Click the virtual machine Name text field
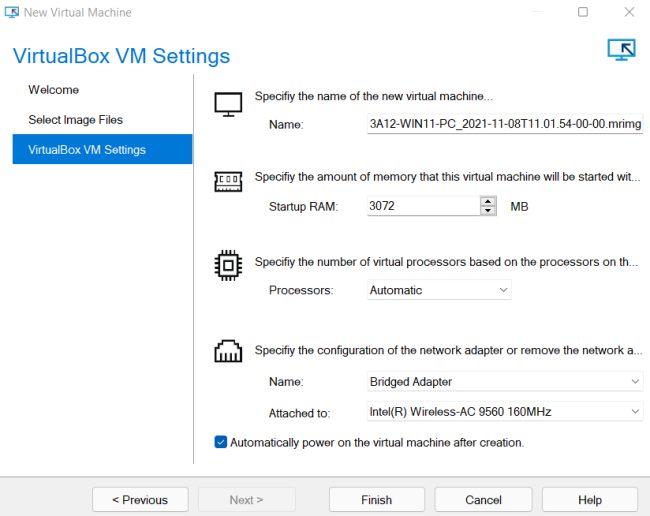The width and height of the screenshot is (650, 516). point(504,125)
